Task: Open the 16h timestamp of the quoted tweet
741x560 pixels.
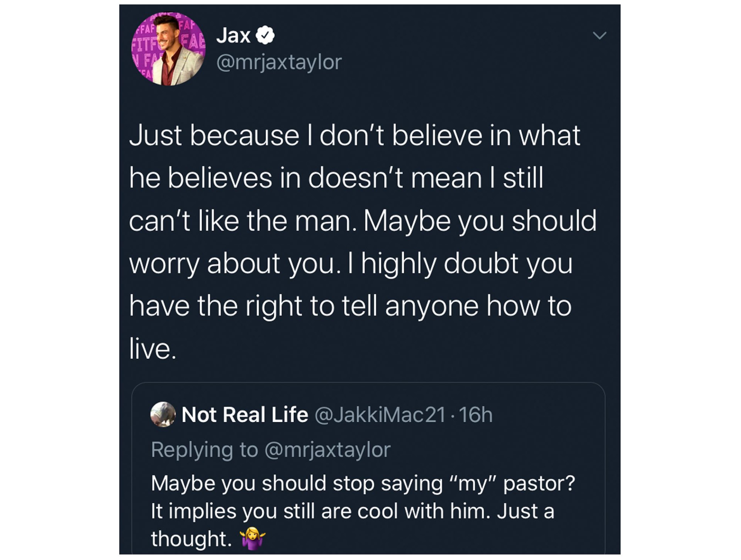Action: (476, 415)
